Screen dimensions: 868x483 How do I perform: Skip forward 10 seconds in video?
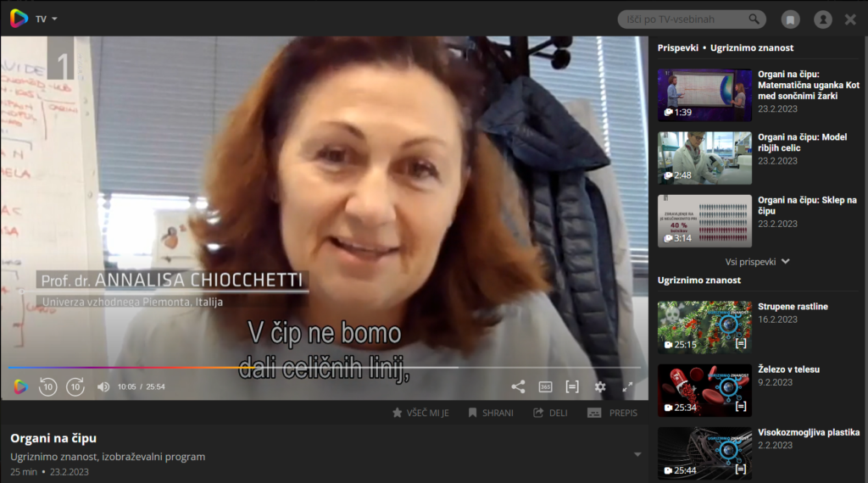(x=75, y=387)
